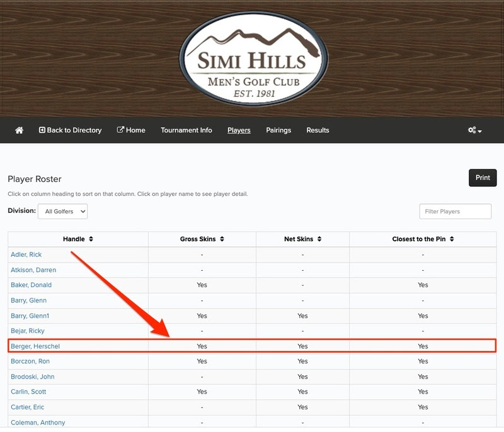Sort by the Gross Skins column header
This screenshot has height=432, width=504.
pyautogui.click(x=202, y=239)
